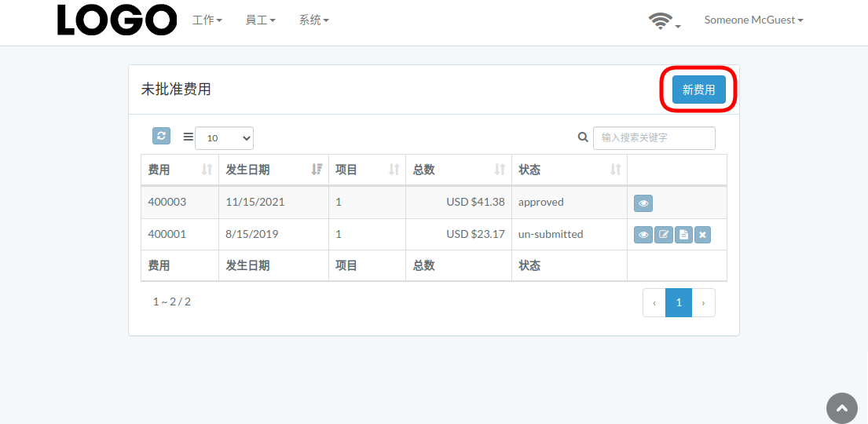This screenshot has width=868, height=424.
Task: View expense 400001 via eye icon
Action: pos(643,235)
